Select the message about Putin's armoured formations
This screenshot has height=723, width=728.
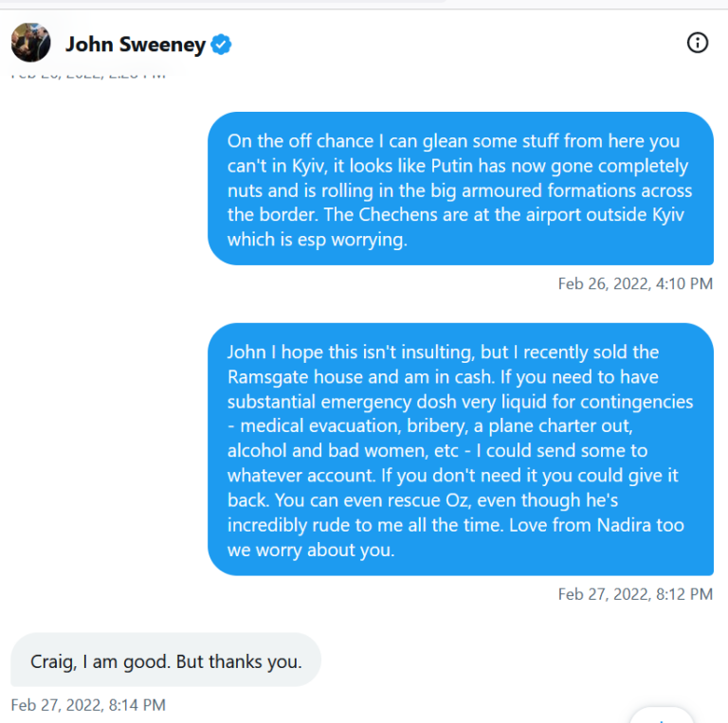click(x=460, y=190)
